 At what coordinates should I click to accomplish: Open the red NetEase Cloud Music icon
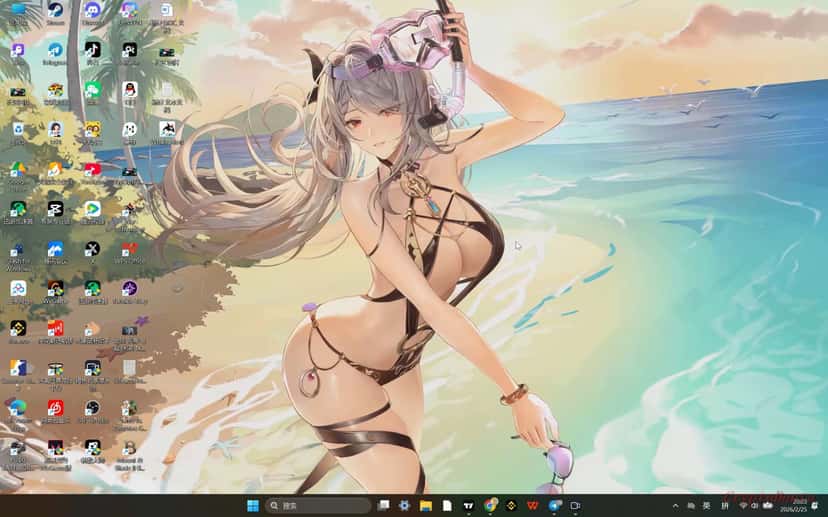point(55,407)
